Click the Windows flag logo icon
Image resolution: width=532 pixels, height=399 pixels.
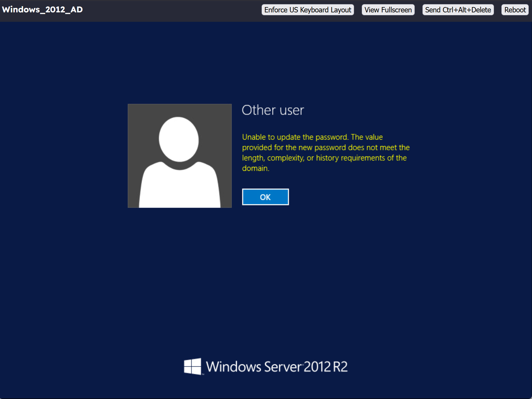192,367
